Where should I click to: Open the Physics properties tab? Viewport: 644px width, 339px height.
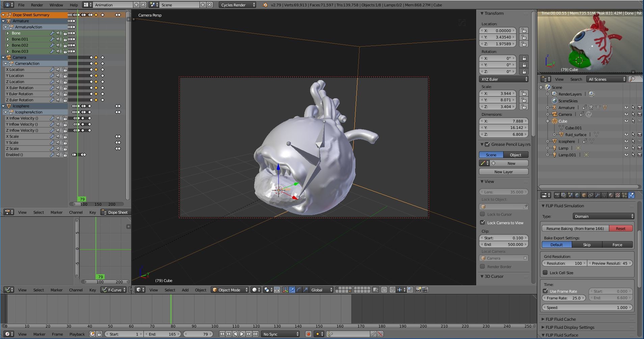[631, 195]
